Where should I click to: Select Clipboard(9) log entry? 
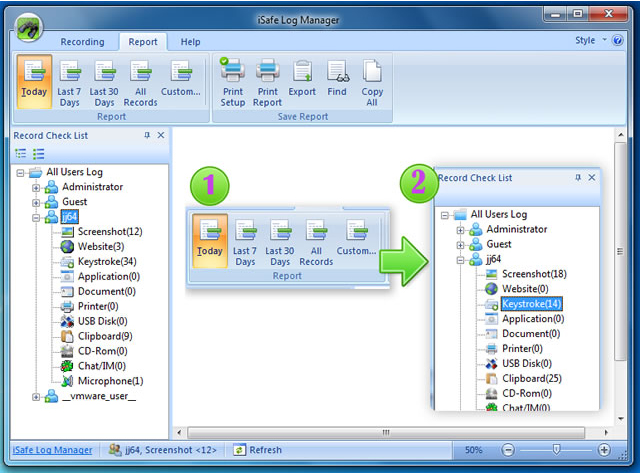tap(105, 336)
